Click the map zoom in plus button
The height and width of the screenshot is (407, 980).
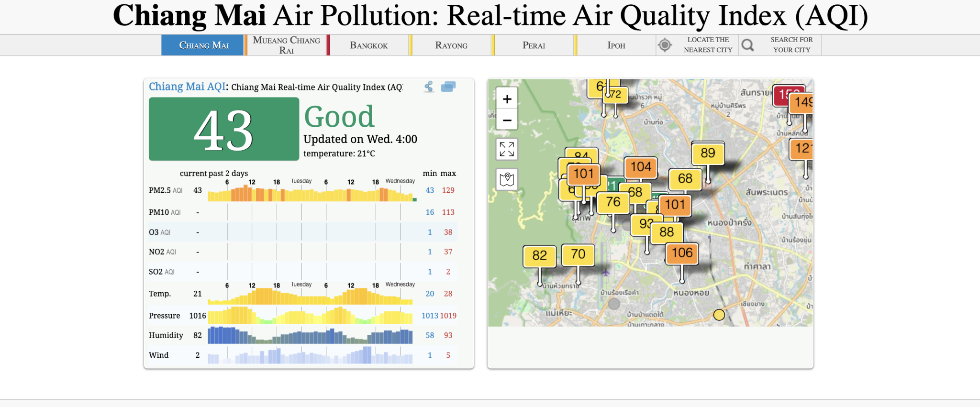point(507,99)
